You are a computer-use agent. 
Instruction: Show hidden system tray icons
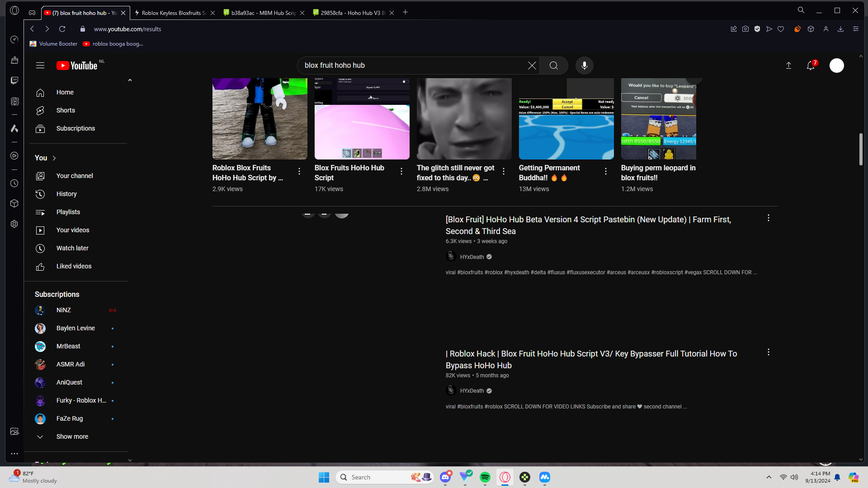click(769, 477)
